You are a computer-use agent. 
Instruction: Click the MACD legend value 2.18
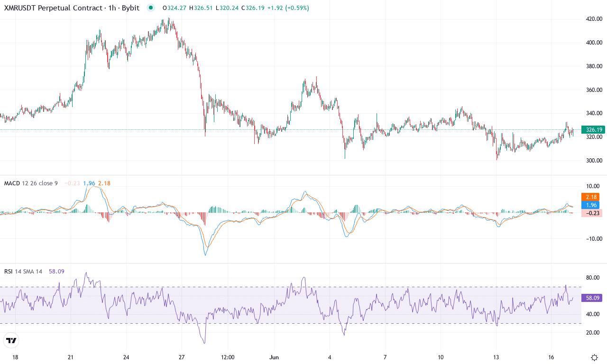[x=104, y=183]
